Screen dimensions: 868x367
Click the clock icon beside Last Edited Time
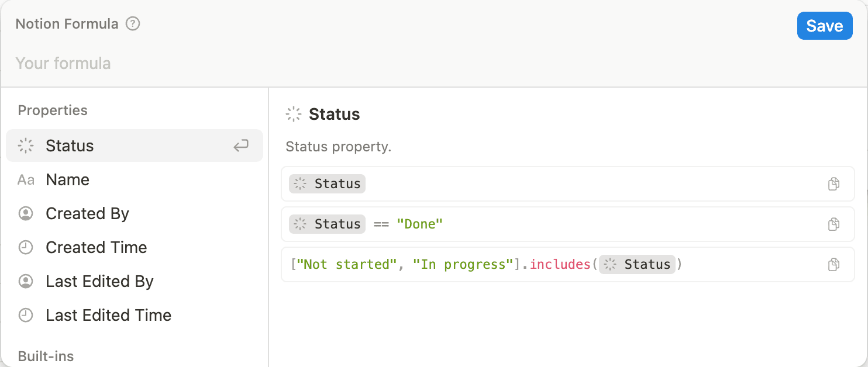(x=26, y=316)
